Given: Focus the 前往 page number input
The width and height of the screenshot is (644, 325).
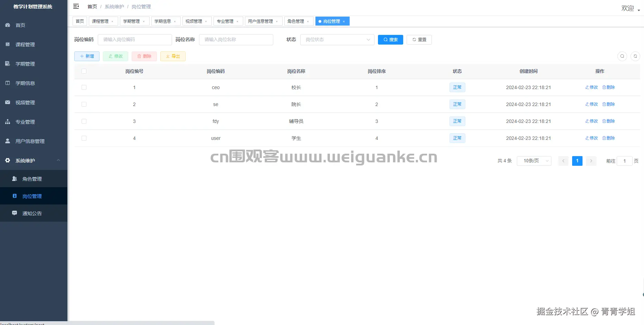Looking at the screenshot, I should (x=625, y=161).
